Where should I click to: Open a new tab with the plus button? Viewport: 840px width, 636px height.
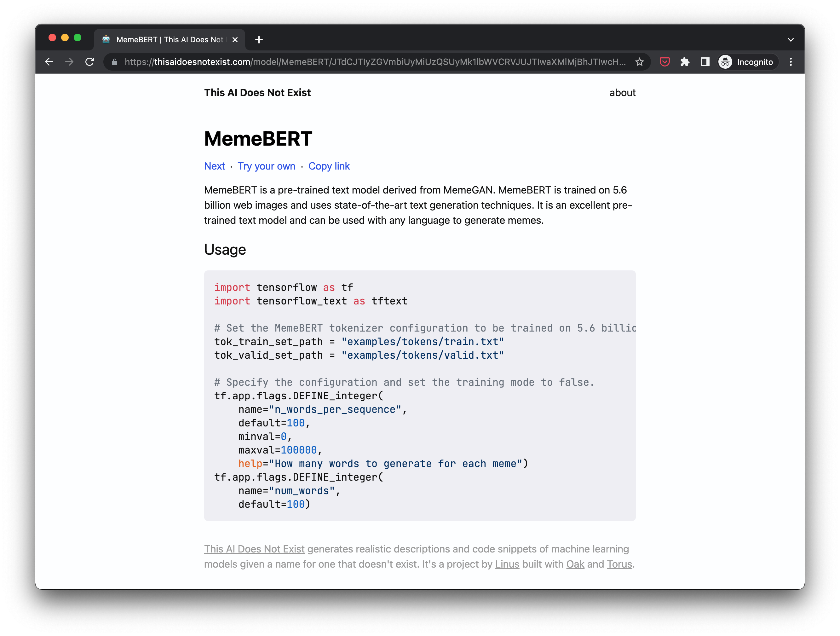click(x=259, y=39)
